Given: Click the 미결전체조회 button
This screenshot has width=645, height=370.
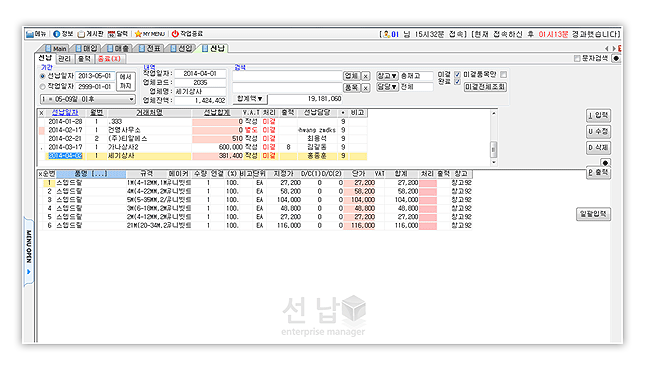Looking at the screenshot, I should [x=485, y=87].
